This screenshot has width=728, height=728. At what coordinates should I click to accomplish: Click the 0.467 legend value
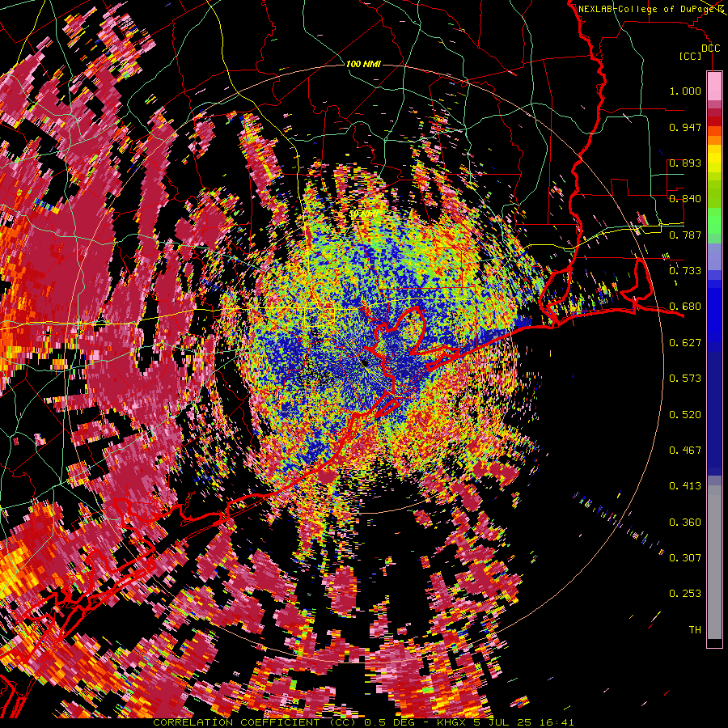685,451
